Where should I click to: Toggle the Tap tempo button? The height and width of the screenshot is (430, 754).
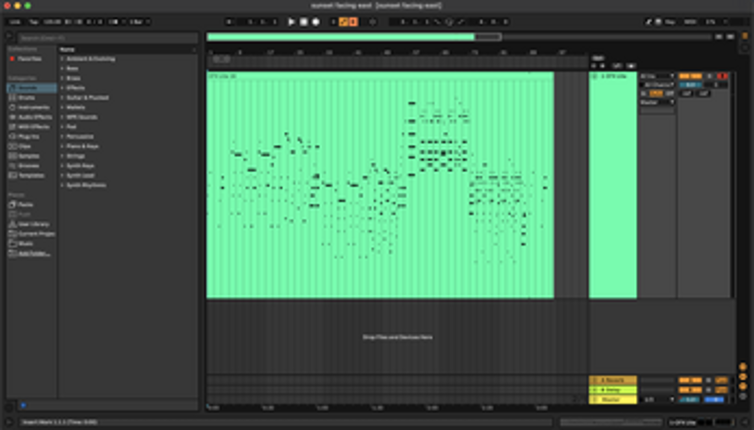point(33,21)
